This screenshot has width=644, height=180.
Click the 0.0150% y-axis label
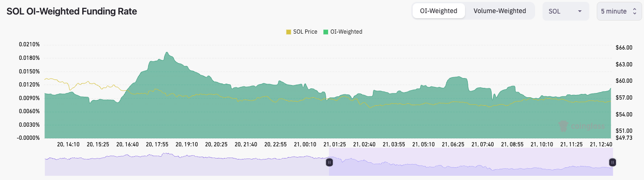pos(29,72)
